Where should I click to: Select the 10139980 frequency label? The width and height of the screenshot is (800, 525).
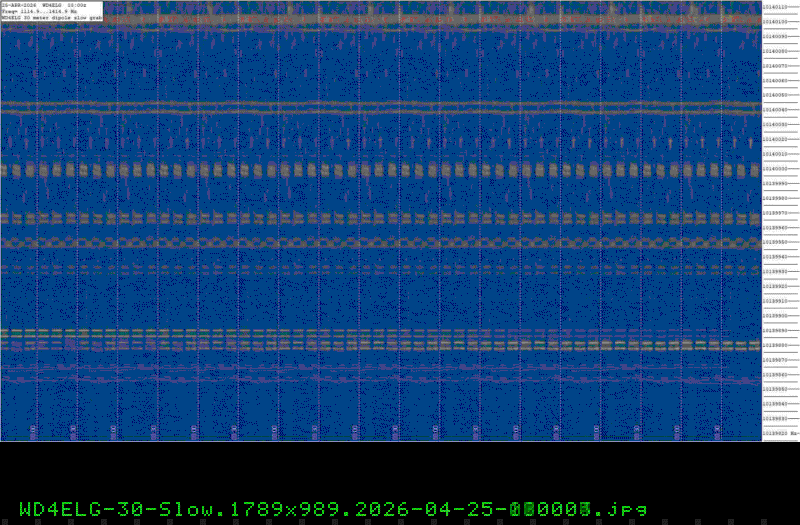pos(774,198)
